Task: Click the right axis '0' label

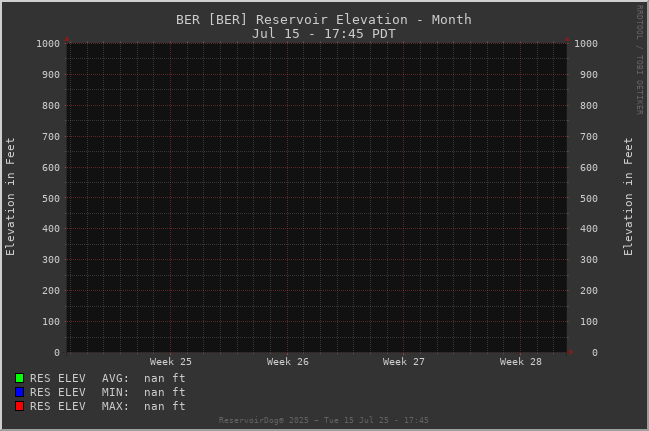Action: [595, 352]
